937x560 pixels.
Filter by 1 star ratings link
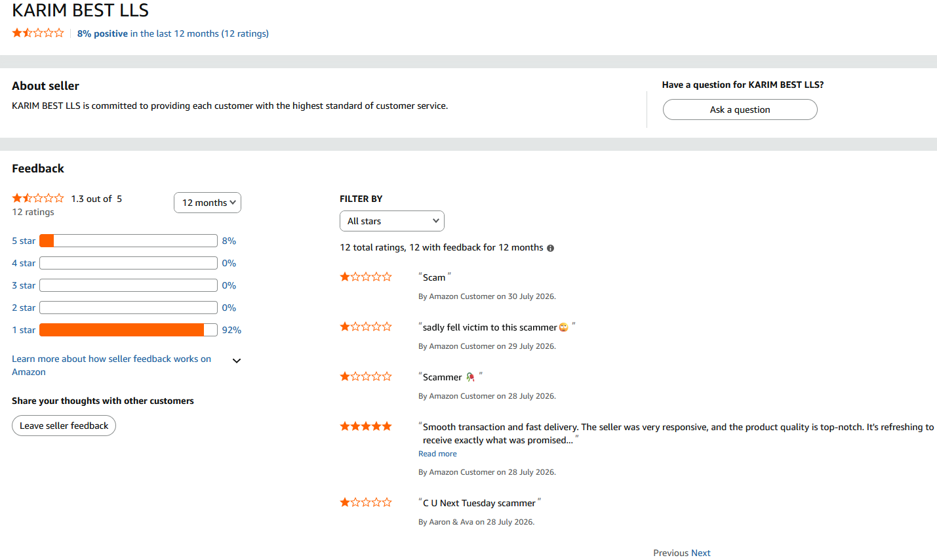tap(24, 330)
